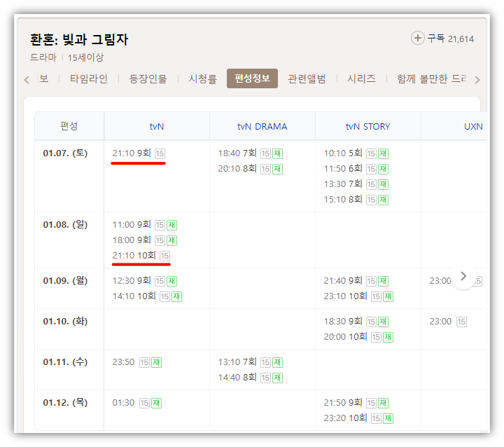Click the 13:10 7회 entry on 01.11

pos(251,362)
